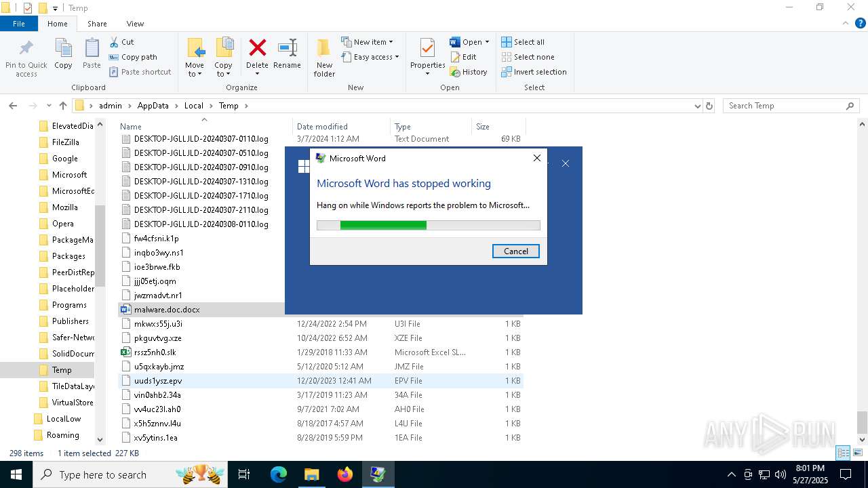Open the Quick Access Toolbar customize dropdown
The image size is (868, 488).
[x=56, y=8]
